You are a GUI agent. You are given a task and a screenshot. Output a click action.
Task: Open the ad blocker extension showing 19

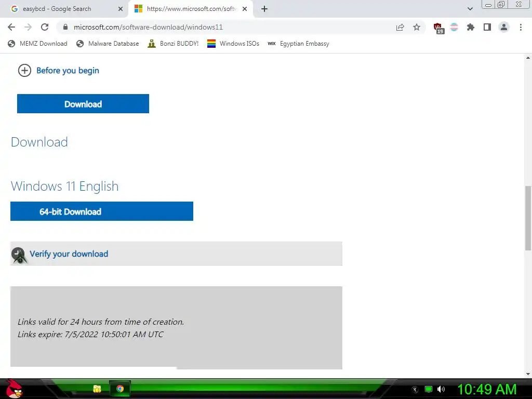tap(438, 28)
